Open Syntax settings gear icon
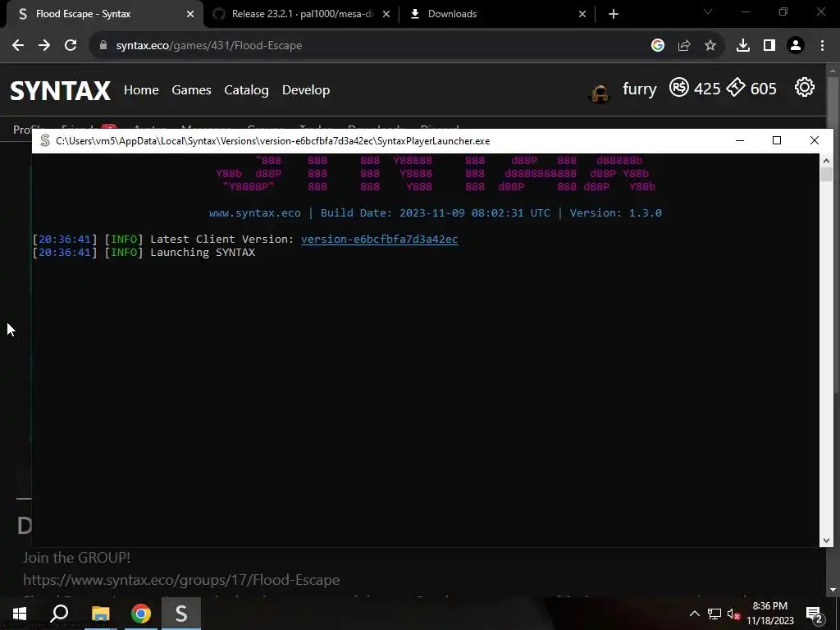The image size is (840, 630). [805, 87]
